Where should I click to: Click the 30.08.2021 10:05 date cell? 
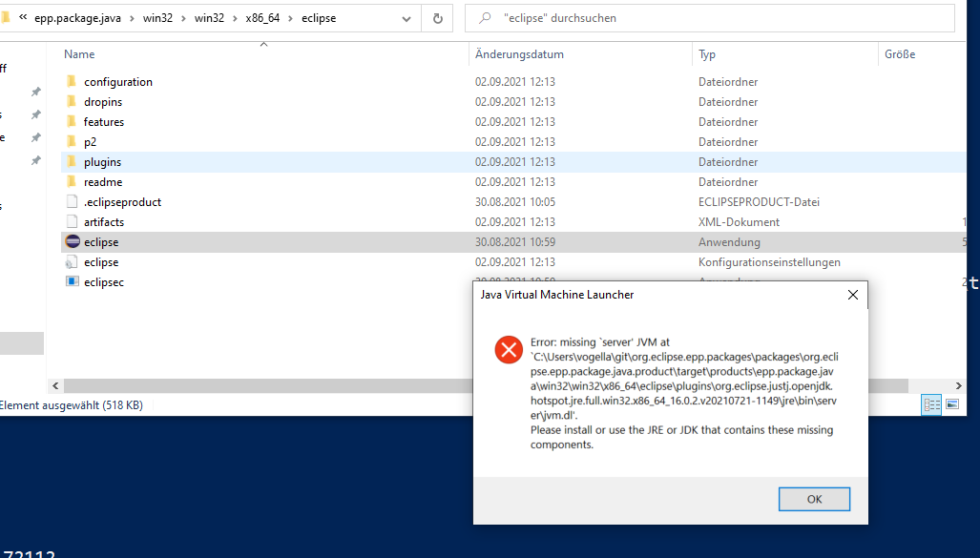(x=515, y=202)
